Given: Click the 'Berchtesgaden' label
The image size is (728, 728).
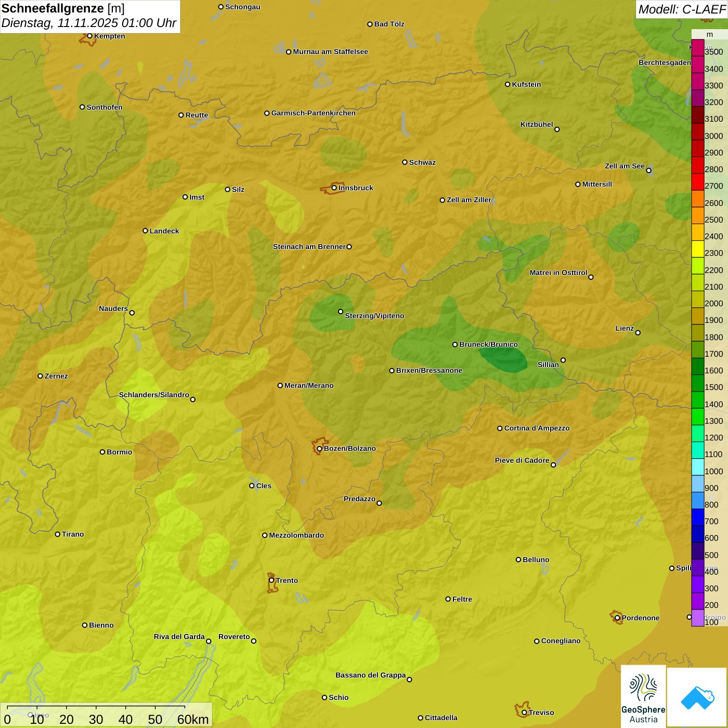Looking at the screenshot, I should point(665,62).
